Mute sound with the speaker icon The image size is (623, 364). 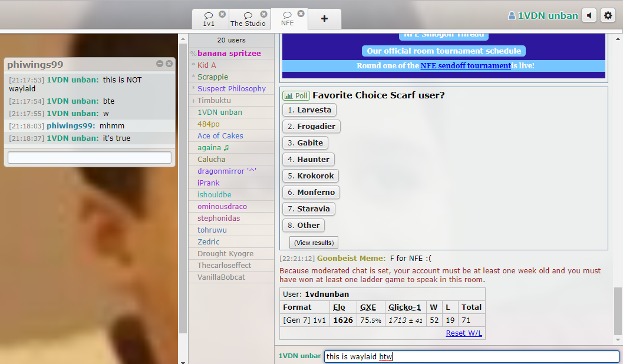[x=589, y=16]
